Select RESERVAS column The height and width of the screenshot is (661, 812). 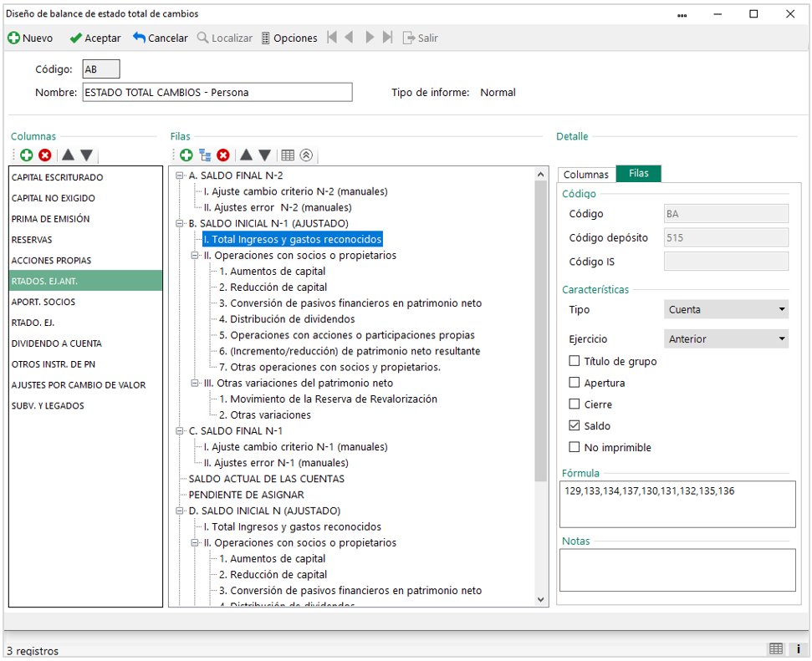(x=86, y=240)
